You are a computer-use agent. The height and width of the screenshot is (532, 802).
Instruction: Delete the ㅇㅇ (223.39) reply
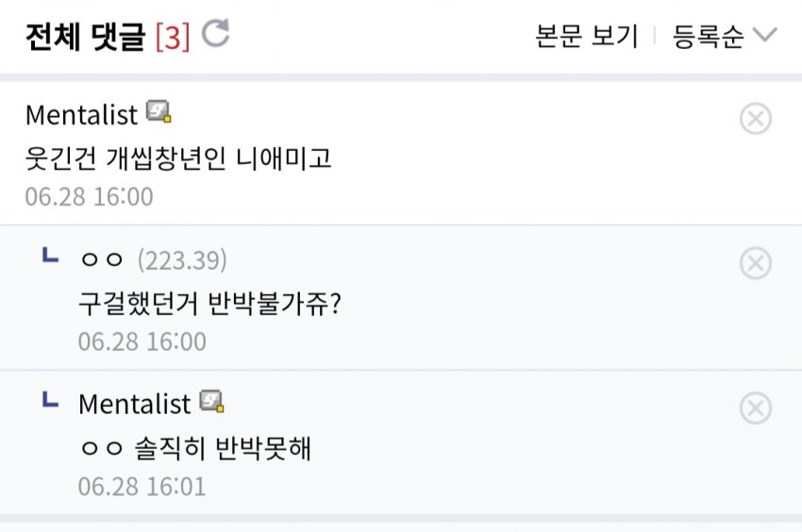pyautogui.click(x=755, y=263)
